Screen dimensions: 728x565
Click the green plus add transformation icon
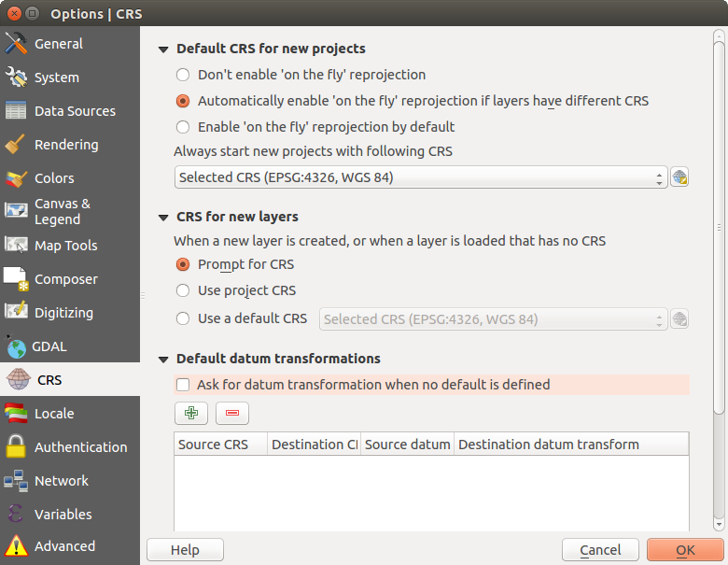click(x=191, y=413)
